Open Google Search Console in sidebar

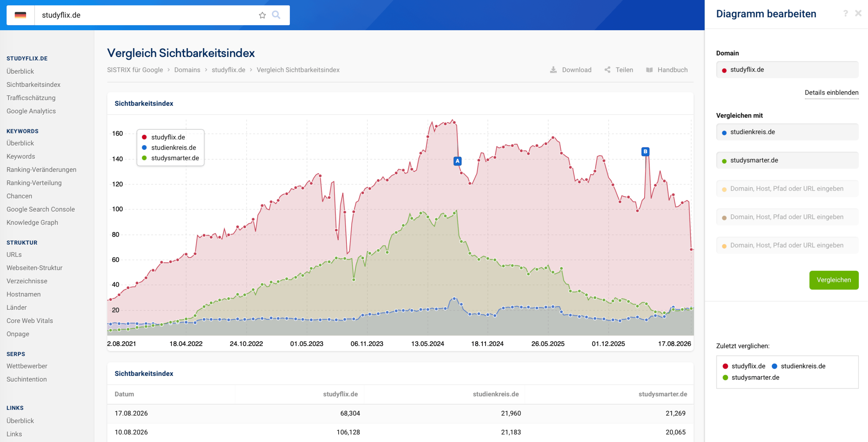(41, 209)
